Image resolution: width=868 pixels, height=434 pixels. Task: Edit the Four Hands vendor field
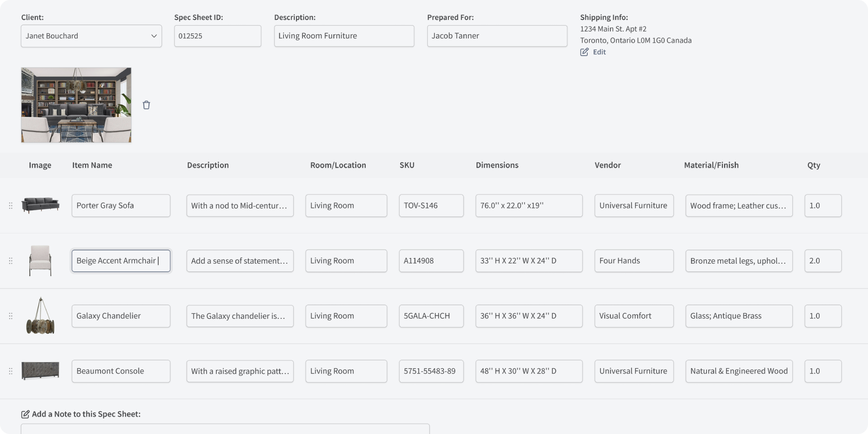(x=633, y=261)
